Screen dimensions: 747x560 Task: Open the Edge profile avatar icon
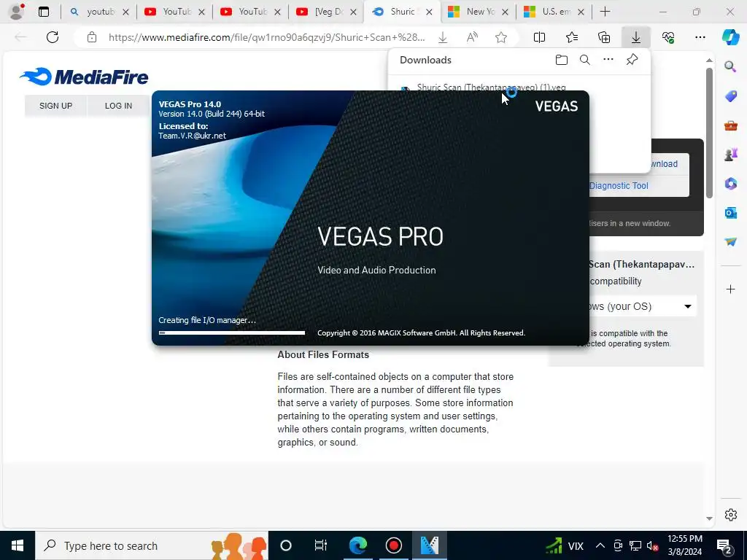[x=18, y=12]
